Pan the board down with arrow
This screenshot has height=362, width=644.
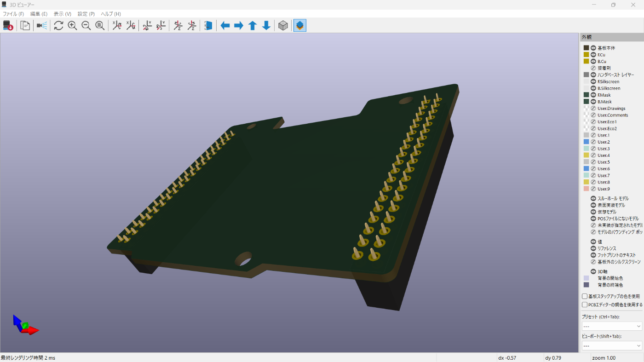(x=266, y=26)
